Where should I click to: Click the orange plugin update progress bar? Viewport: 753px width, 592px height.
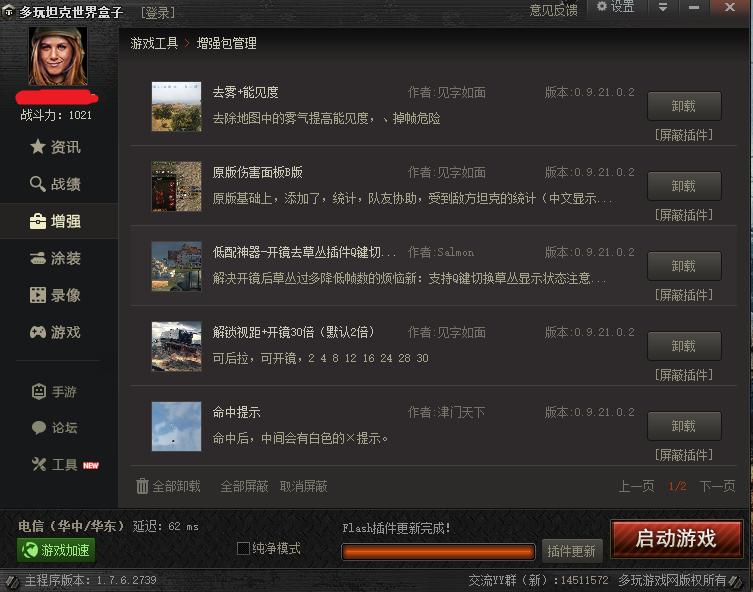[x=438, y=552]
